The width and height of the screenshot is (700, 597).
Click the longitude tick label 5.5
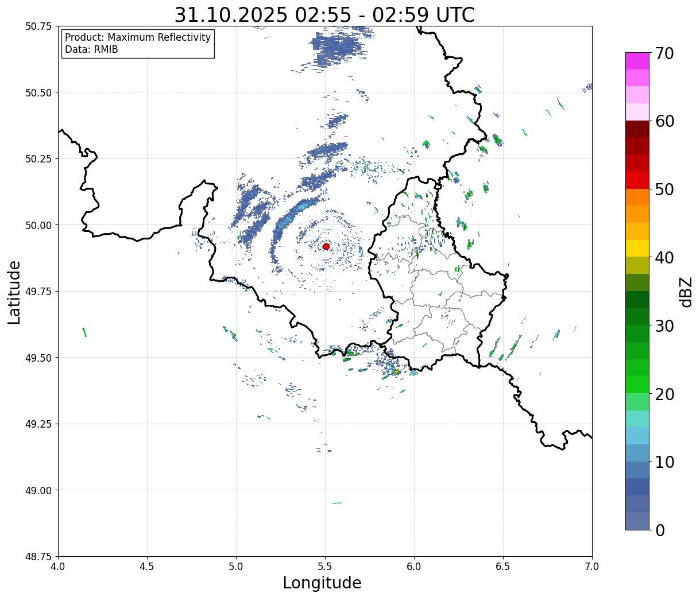coord(325,566)
